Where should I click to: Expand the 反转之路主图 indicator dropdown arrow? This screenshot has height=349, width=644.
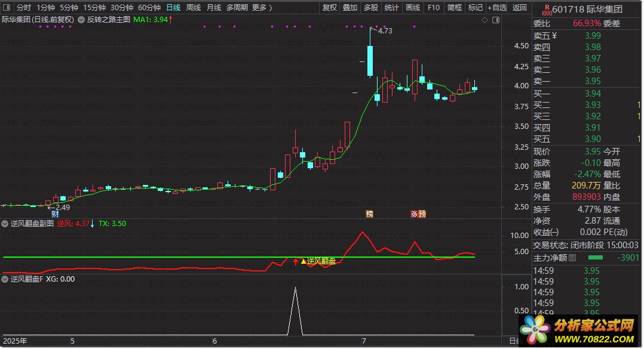click(81, 19)
